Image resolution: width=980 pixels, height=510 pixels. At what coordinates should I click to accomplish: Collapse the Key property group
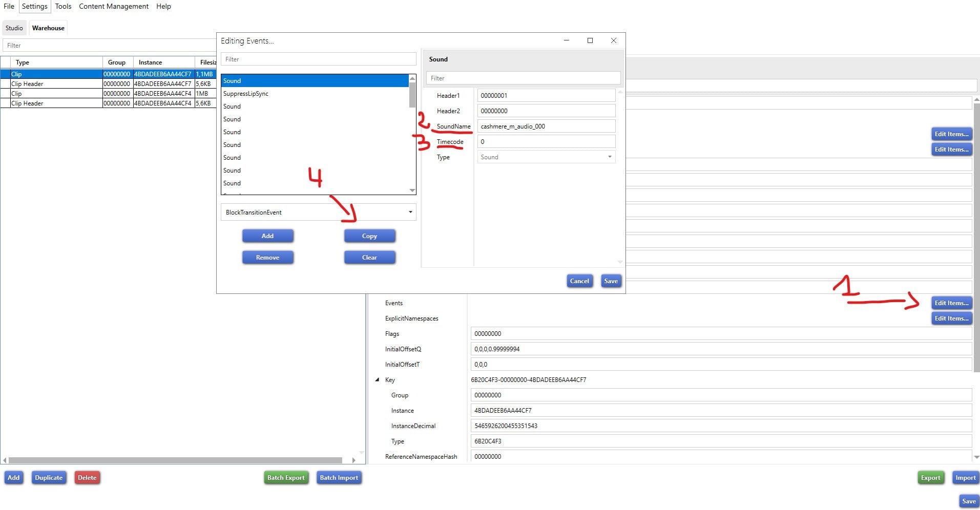click(378, 380)
